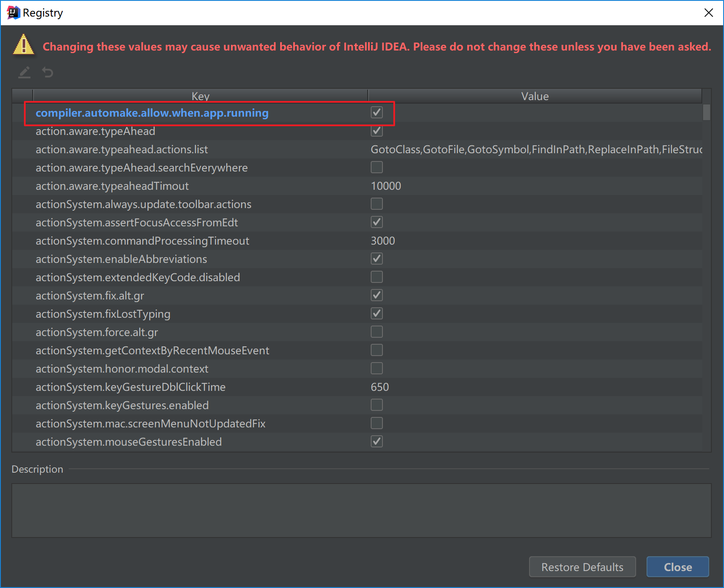Viewport: 724px width, 588px height.
Task: Enable actionSystem.force.alt.gr checkbox
Action: (377, 332)
